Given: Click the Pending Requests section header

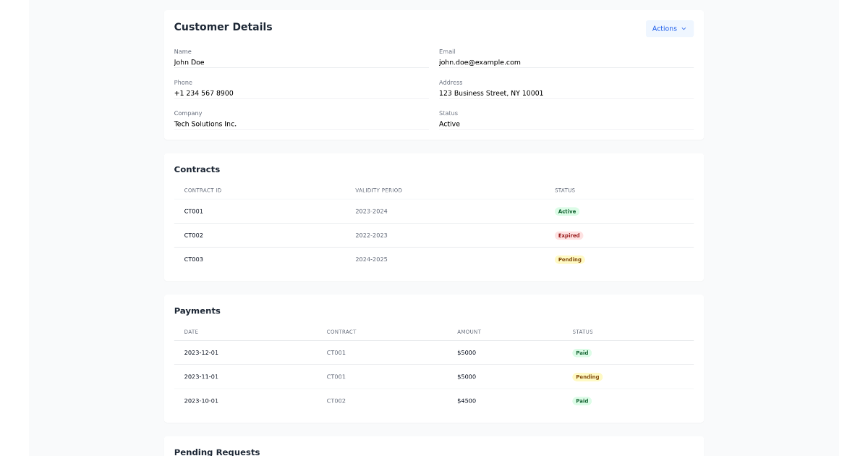Looking at the screenshot, I should [x=216, y=452].
